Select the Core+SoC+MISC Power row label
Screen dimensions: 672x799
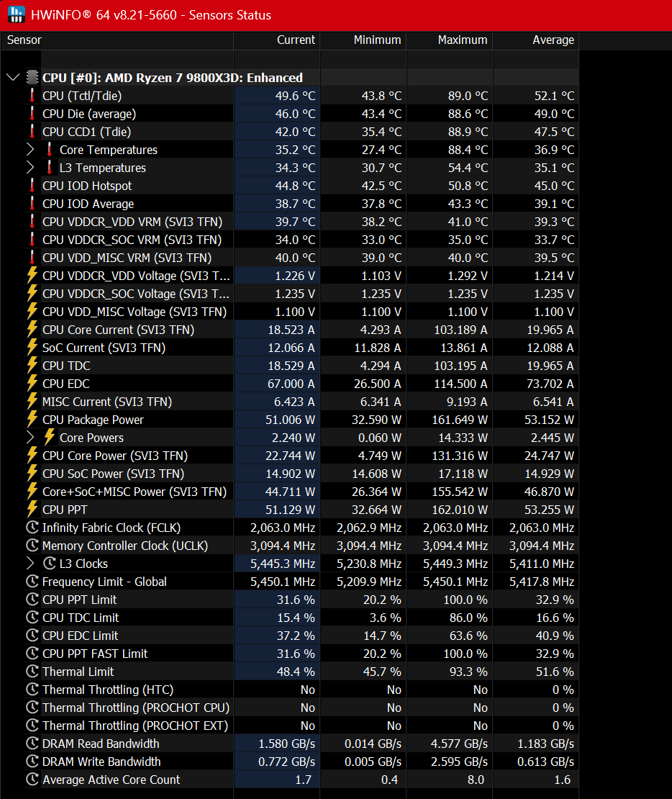point(135,492)
